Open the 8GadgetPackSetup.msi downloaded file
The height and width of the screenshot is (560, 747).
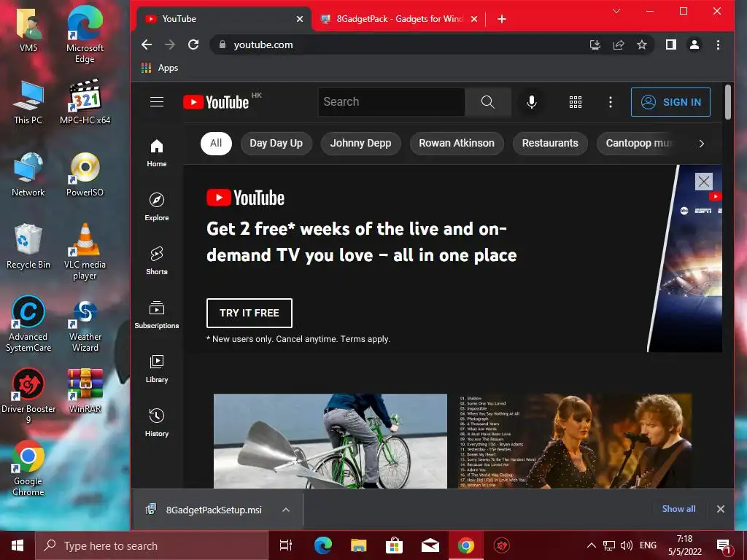[214, 510]
